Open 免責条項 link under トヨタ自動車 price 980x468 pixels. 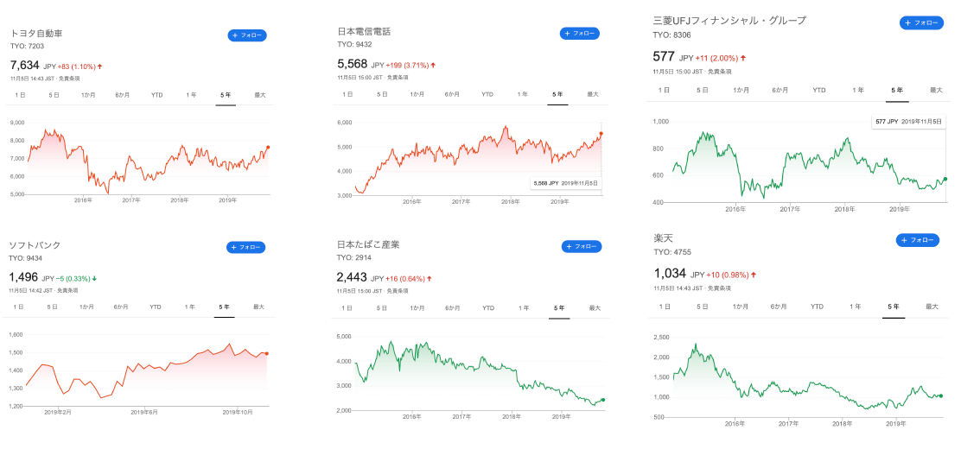coord(71,79)
